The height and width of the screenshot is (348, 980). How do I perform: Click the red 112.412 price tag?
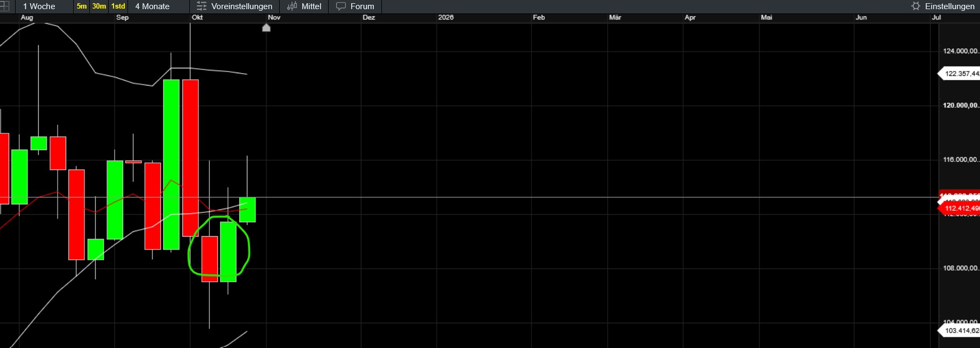[x=961, y=208]
